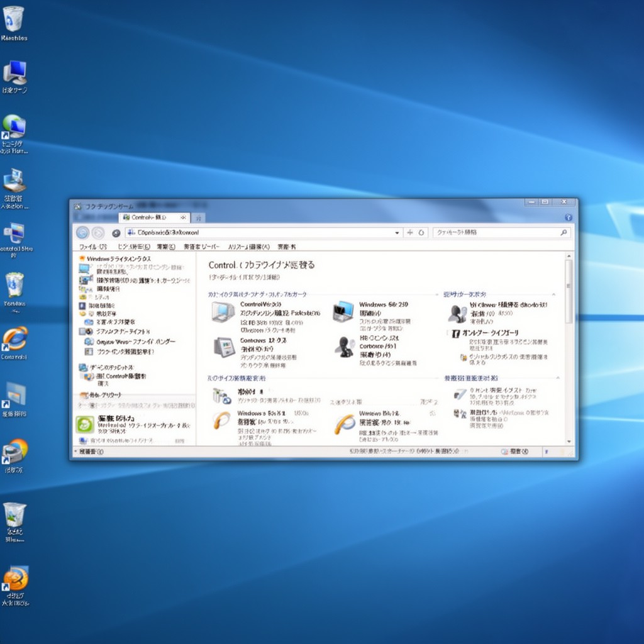The height and width of the screenshot is (644, 644).
Task: Click the green square icon in the sidebar
Action: coord(85,425)
